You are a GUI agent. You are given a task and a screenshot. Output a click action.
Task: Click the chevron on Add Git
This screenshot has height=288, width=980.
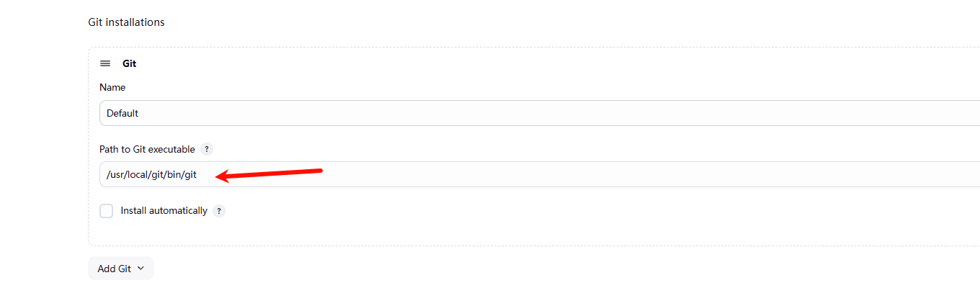click(x=141, y=268)
